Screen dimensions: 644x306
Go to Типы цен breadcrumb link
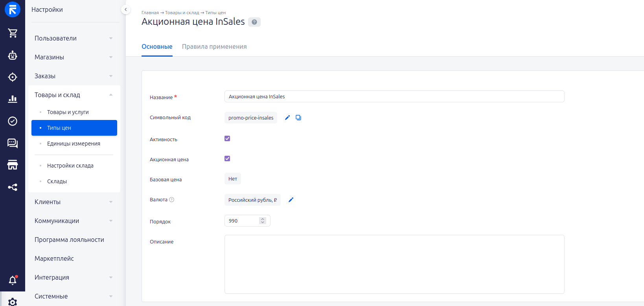click(x=215, y=13)
